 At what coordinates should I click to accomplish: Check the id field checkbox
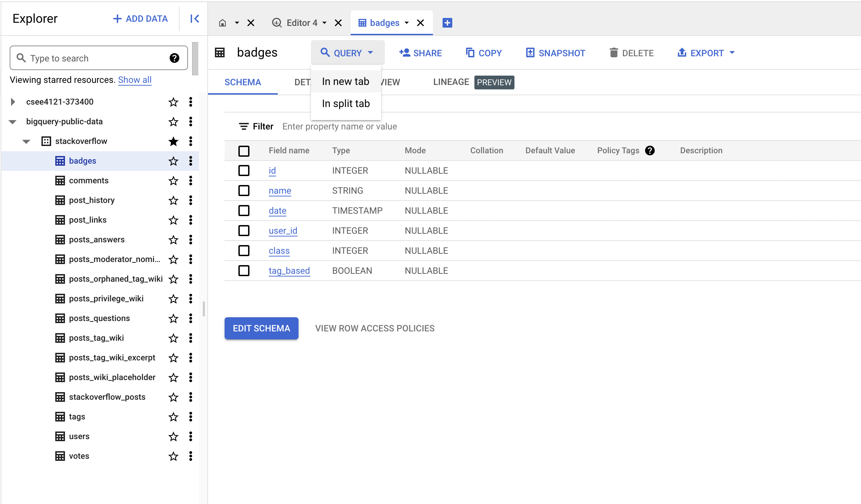244,171
